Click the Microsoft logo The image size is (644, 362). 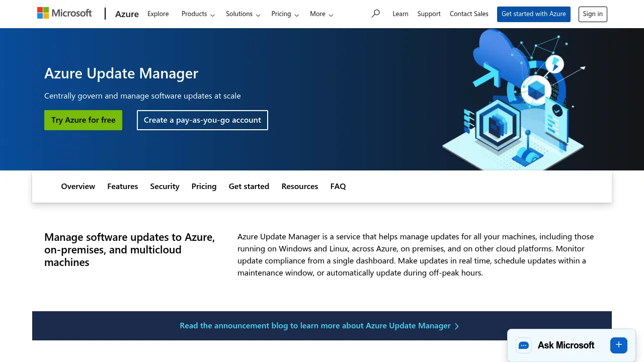coord(64,13)
